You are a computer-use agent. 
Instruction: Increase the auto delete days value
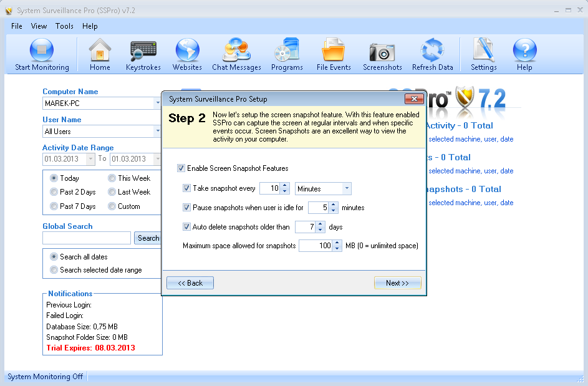320,224
